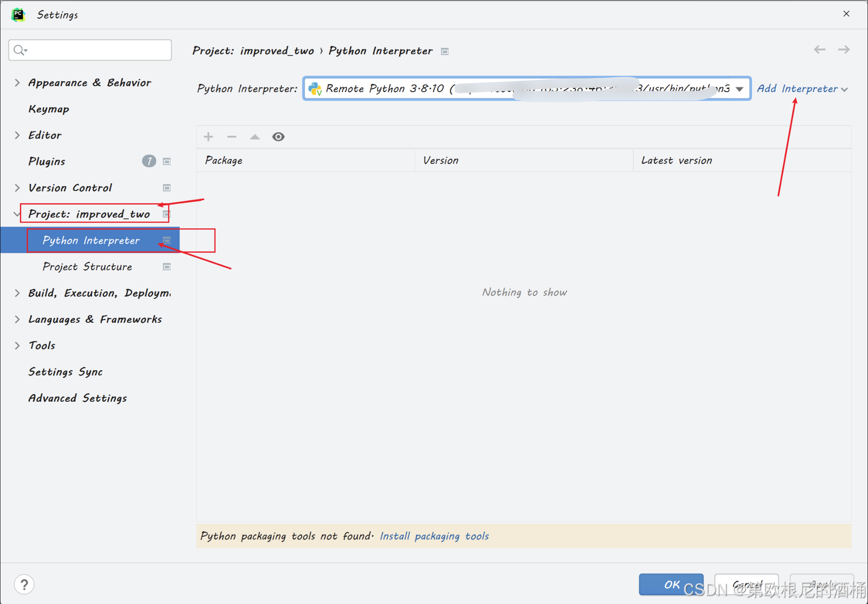Viewport: 868px width, 604px height.
Task: Click the move up arrow icon
Action: coord(255,137)
